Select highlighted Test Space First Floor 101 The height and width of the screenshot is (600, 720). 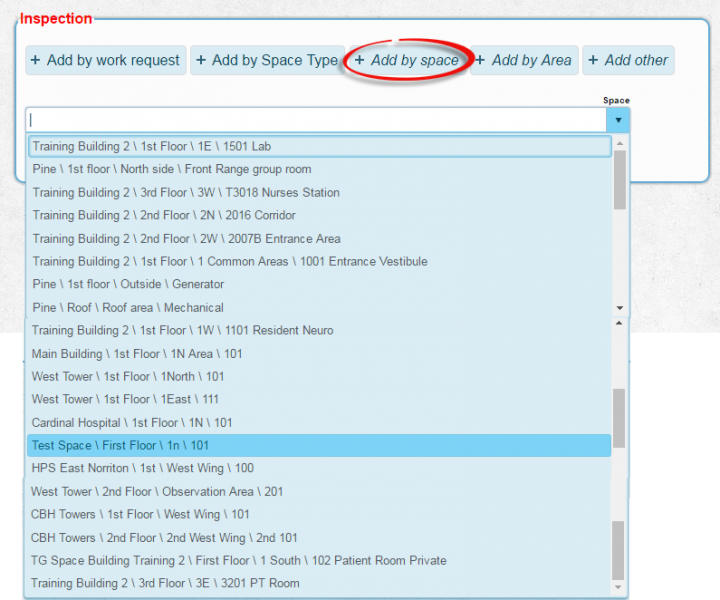point(318,445)
